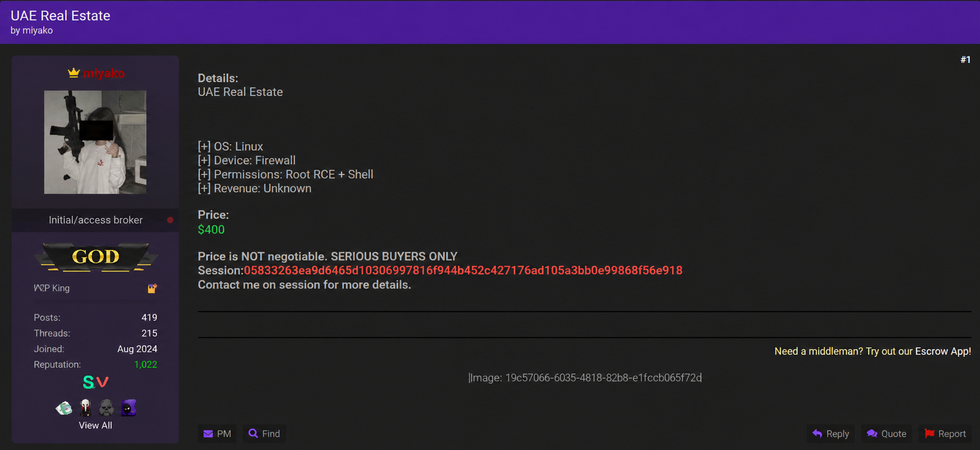The height and width of the screenshot is (450, 980).
Task: Click the white masked figure award icon
Action: (85, 408)
